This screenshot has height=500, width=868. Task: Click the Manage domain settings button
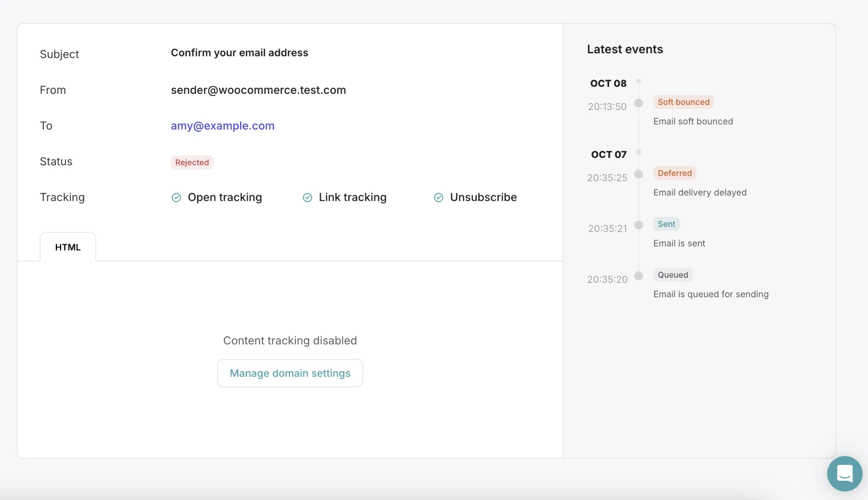[x=290, y=373]
